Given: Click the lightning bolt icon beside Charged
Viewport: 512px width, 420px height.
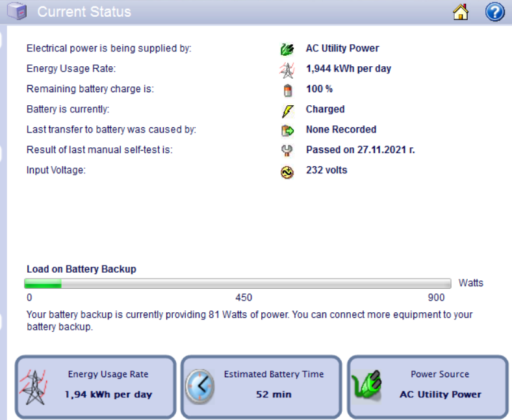Looking at the screenshot, I should 287,111.
